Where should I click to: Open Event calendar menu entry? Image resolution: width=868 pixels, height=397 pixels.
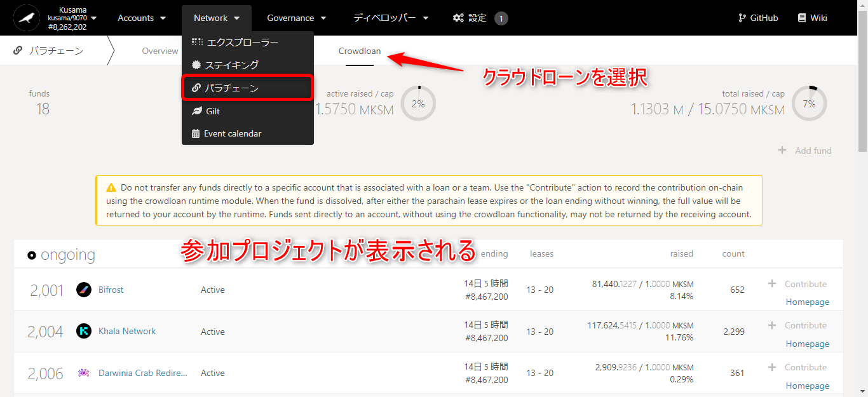(248, 133)
